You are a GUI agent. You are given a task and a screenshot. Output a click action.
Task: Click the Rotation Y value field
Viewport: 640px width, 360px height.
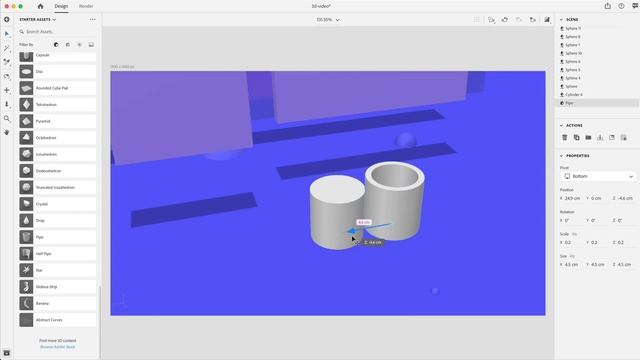pyautogui.click(x=598, y=220)
